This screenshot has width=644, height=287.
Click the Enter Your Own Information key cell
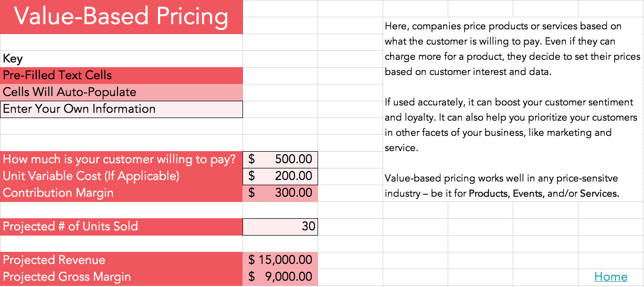(x=121, y=109)
